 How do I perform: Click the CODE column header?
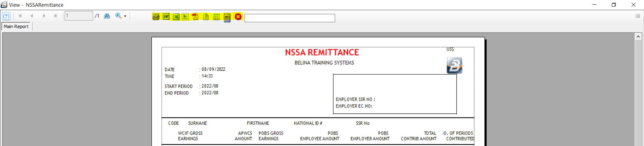174,123
